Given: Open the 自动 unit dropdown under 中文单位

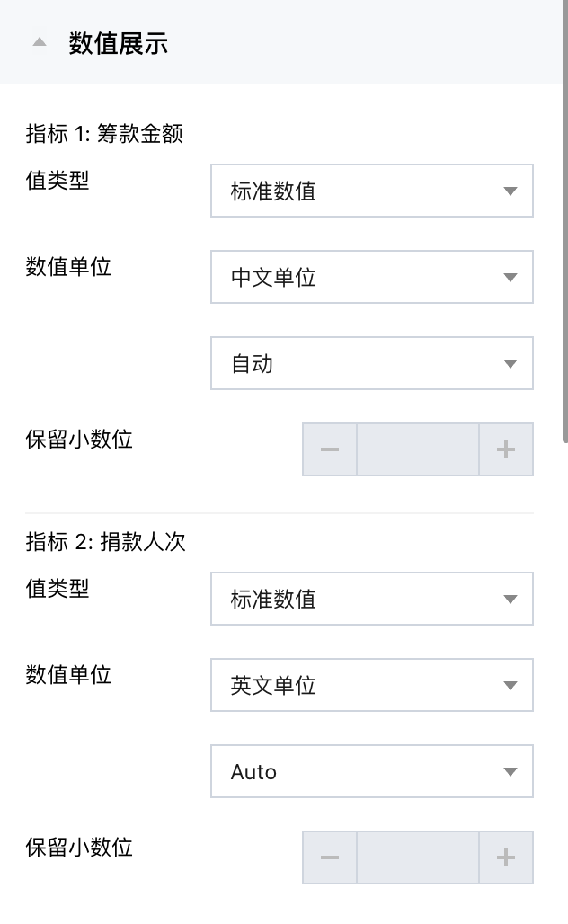Looking at the screenshot, I should pyautogui.click(x=371, y=363).
